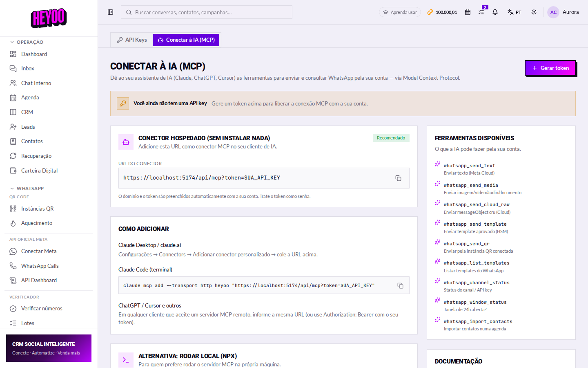Toggle light/dark theme sun icon
Image resolution: width=588 pixels, height=368 pixels.
(534, 12)
